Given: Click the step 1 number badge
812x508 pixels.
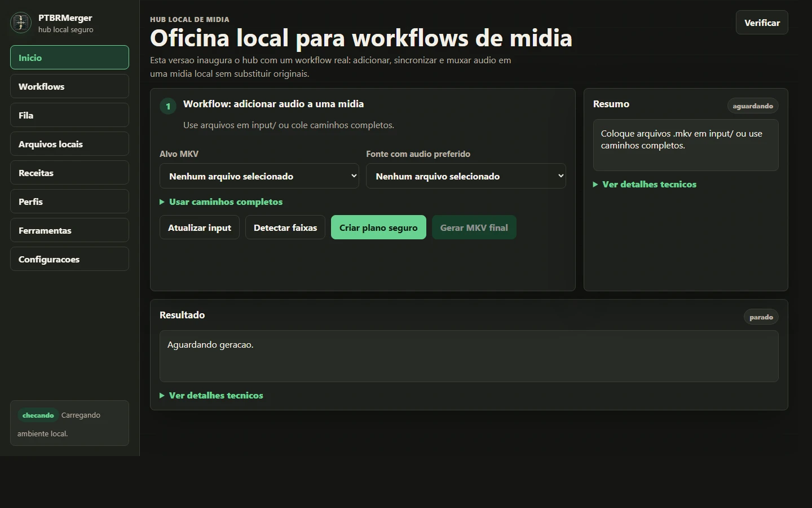Looking at the screenshot, I should point(168,106).
